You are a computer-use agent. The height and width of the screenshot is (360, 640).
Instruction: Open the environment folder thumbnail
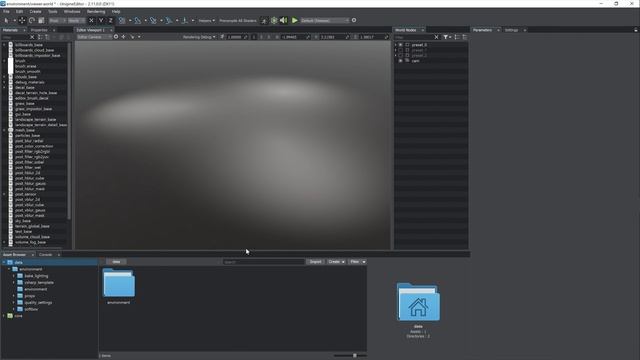point(118,283)
